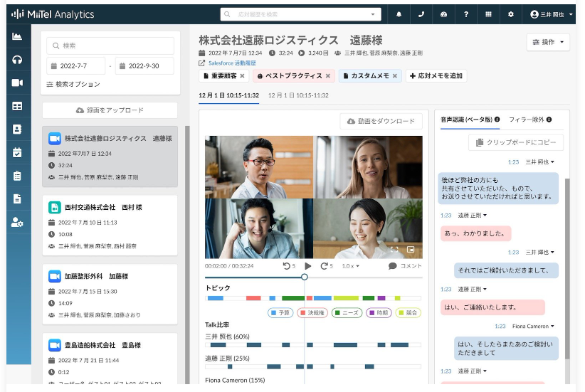Select the first 12月1日 10:15-11:32 tab
Image resolution: width=585 pixels, height=392 pixels.
[228, 95]
